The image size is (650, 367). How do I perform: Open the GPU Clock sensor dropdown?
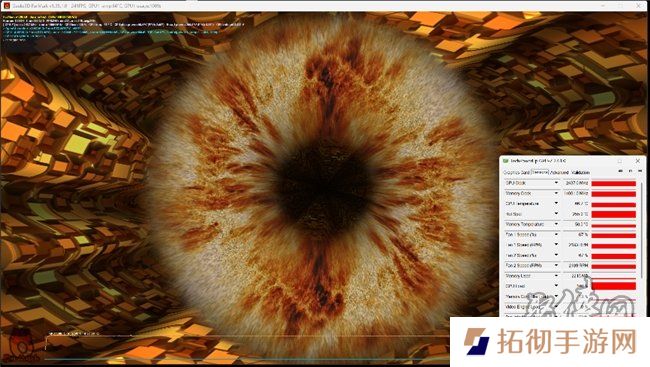pos(556,183)
